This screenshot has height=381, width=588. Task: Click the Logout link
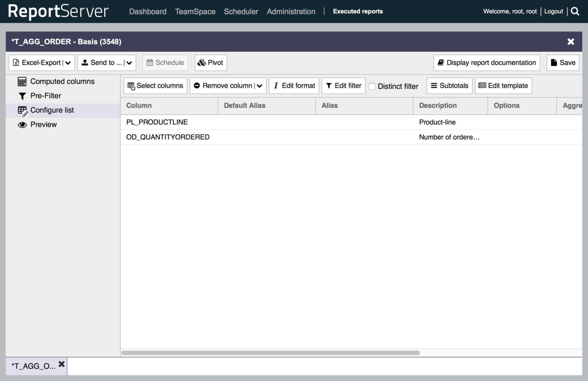pyautogui.click(x=553, y=11)
